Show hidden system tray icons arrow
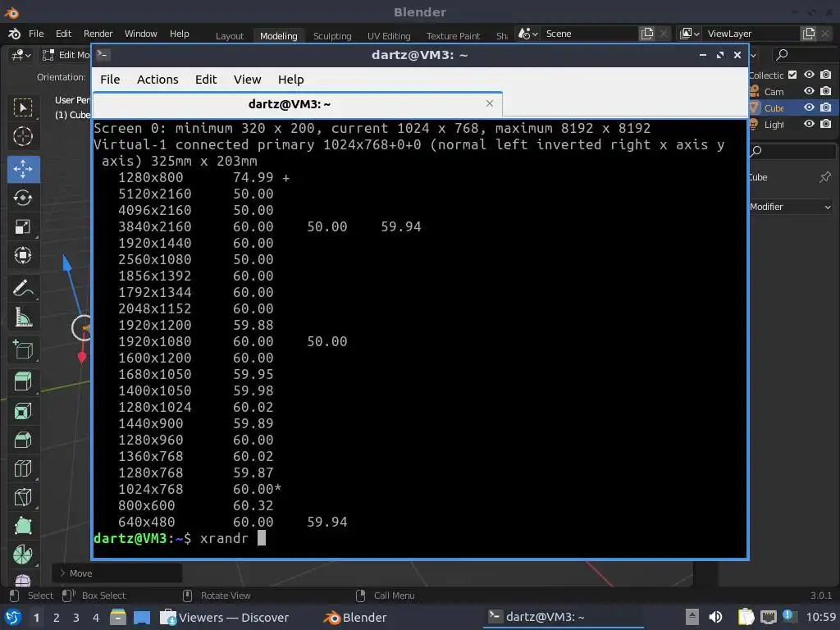 coord(692,617)
